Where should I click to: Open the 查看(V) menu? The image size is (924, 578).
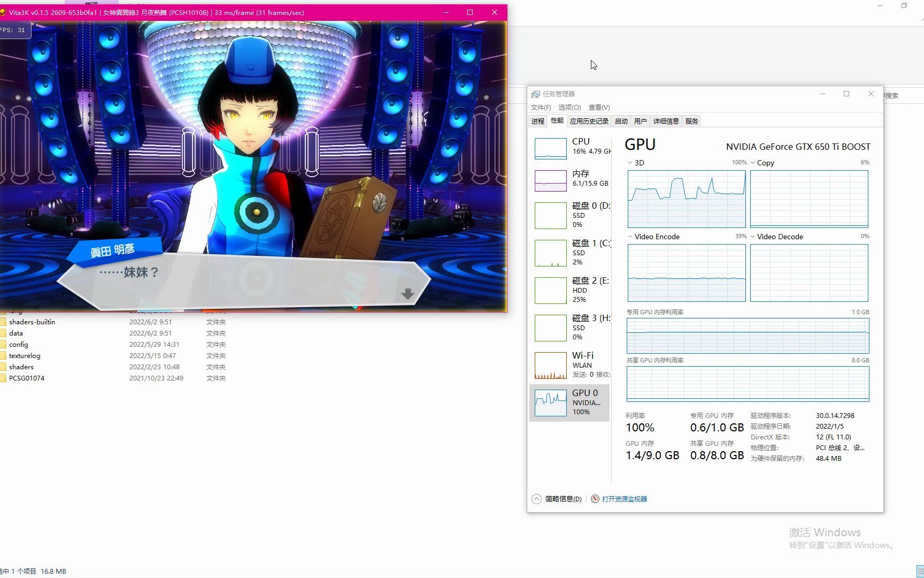599,108
